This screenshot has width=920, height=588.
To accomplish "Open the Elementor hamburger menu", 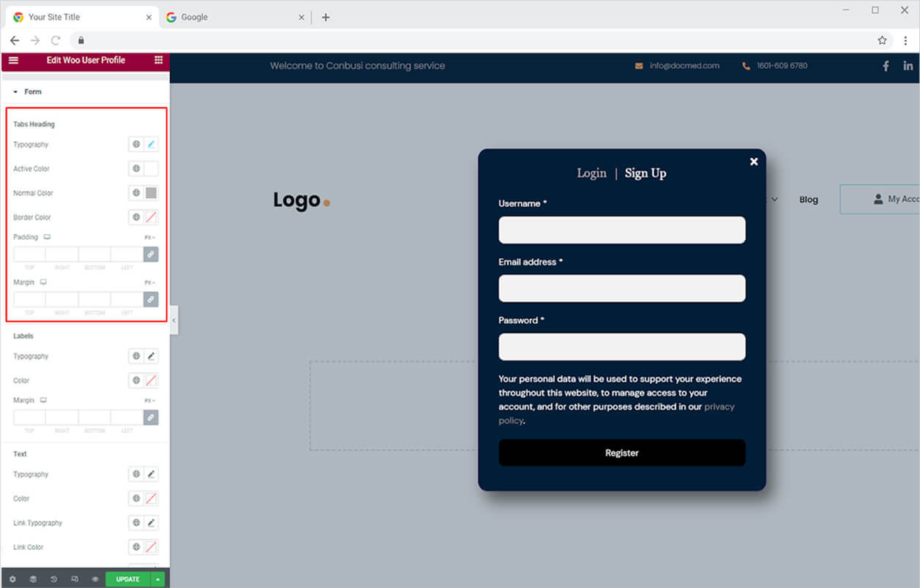I will click(x=13, y=60).
